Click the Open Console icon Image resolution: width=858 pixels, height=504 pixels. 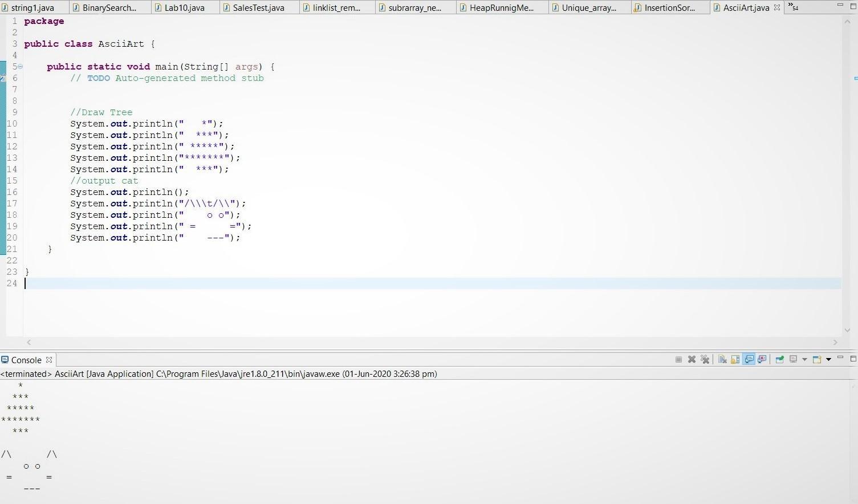[x=817, y=359]
